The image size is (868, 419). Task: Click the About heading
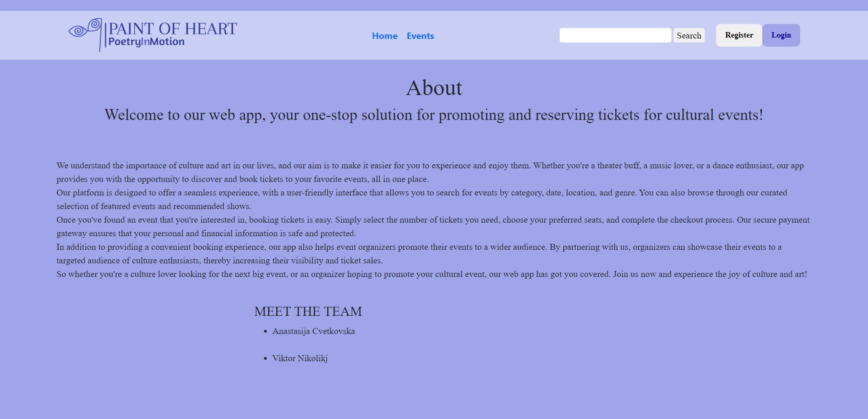pyautogui.click(x=434, y=88)
